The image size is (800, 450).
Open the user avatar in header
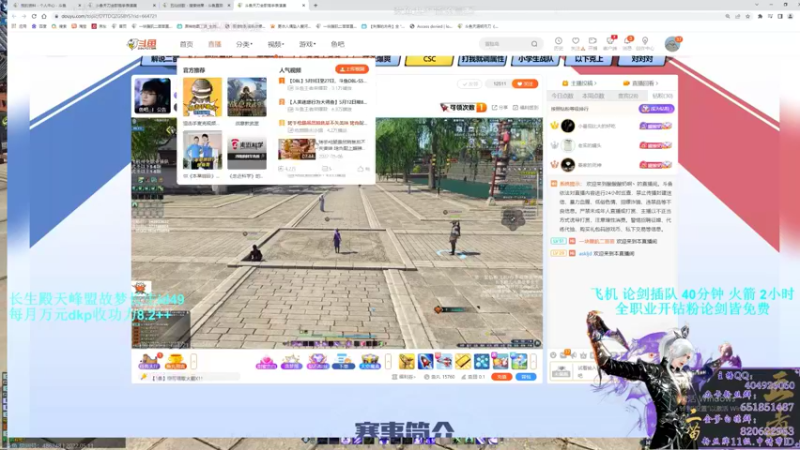[x=672, y=44]
